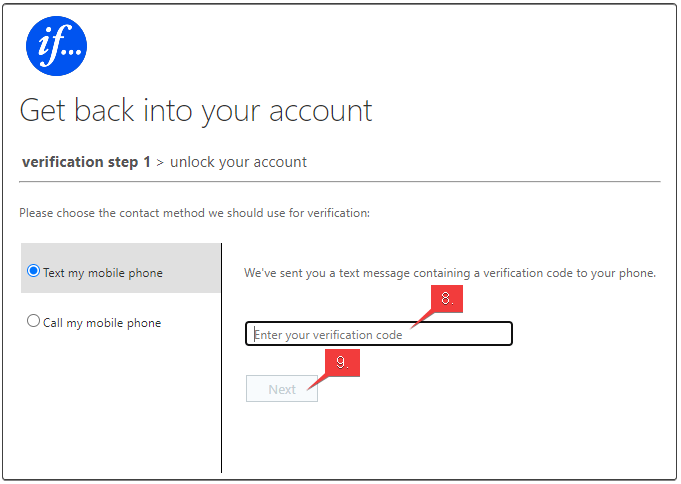Focus the 'Enter your verification code' field
The width and height of the screenshot is (681, 484).
click(379, 334)
